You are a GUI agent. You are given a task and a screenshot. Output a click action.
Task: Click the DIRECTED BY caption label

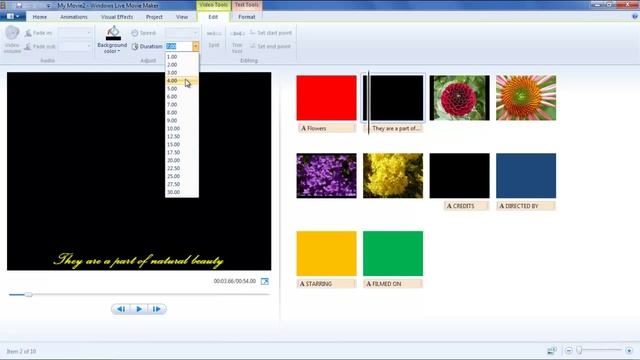point(526,206)
